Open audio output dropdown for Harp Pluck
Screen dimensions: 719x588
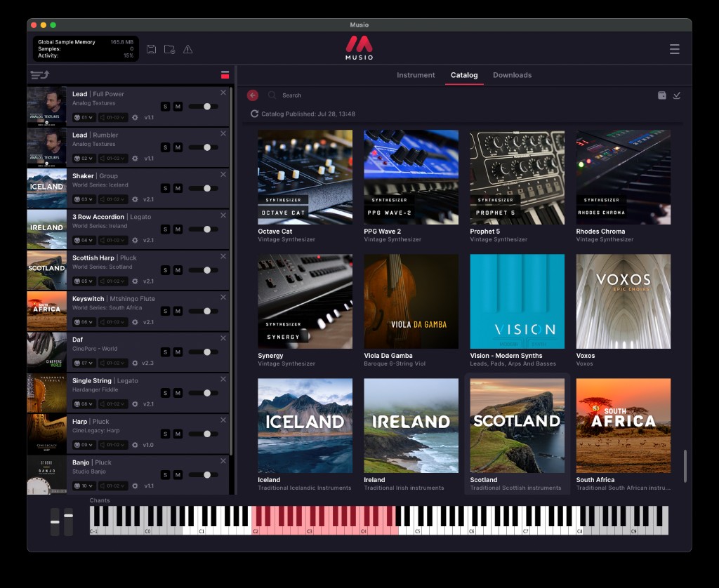tap(113, 445)
